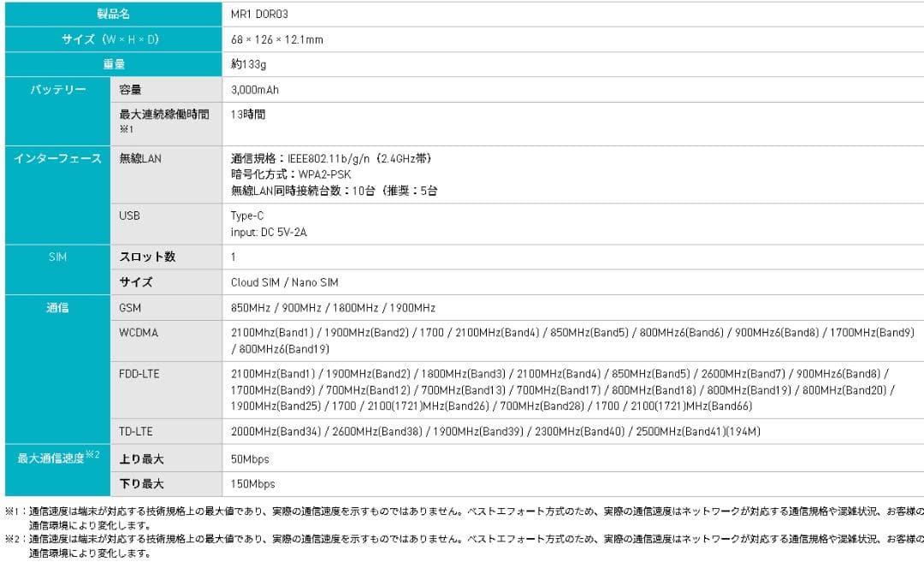The height and width of the screenshot is (568, 924).
Task: Click the 'TD-LTE' label cell
Action: [x=166, y=431]
